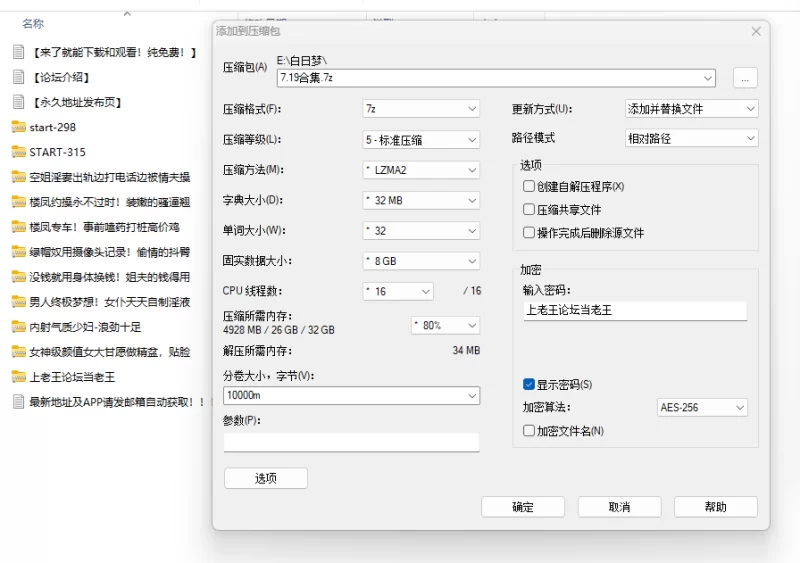Expand the 分卷大小 10000m combo box
Viewport: 800px width, 563px height.
pyautogui.click(x=352, y=395)
